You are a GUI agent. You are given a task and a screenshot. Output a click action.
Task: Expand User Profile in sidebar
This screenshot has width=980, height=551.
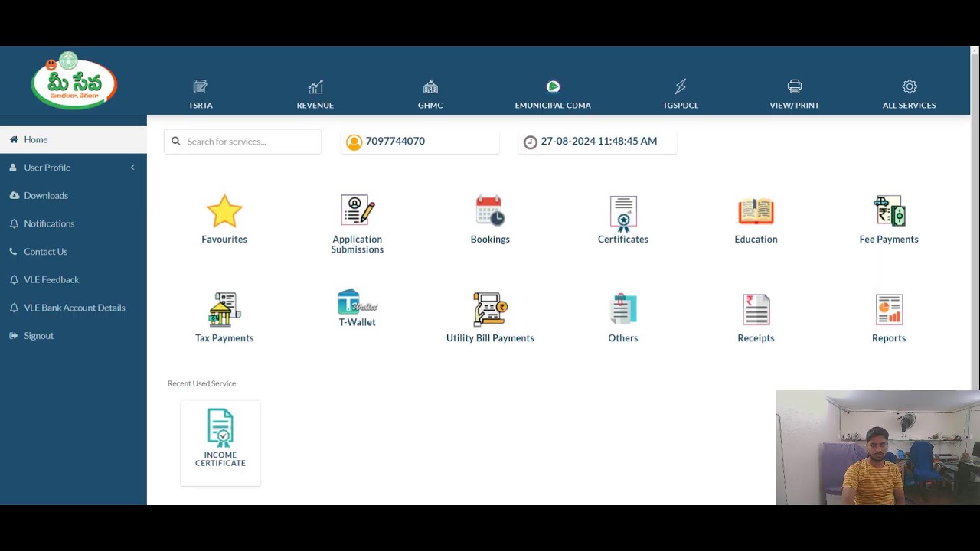click(x=73, y=168)
